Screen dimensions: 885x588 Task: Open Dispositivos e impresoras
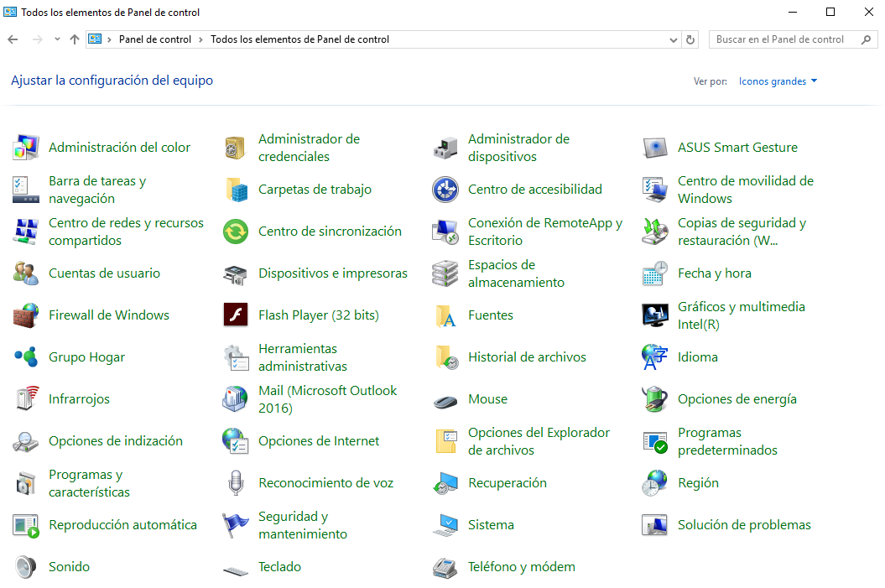[x=331, y=273]
